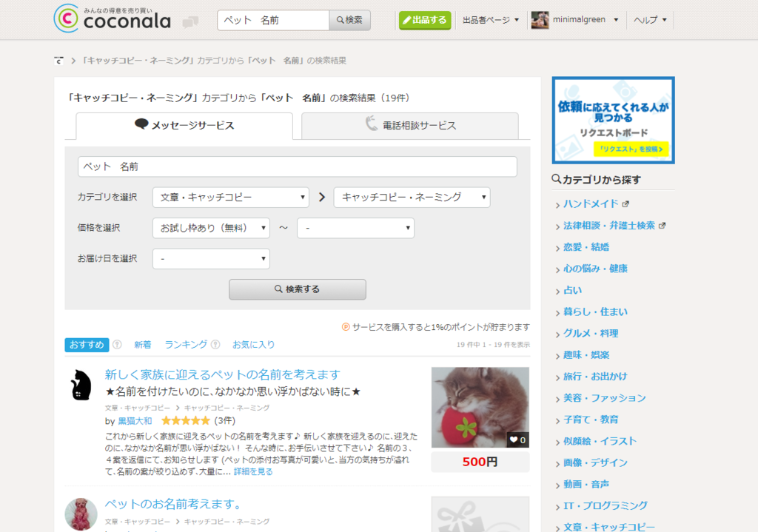
Task: Click the point icon by 1%ポイント notice
Action: click(x=346, y=327)
